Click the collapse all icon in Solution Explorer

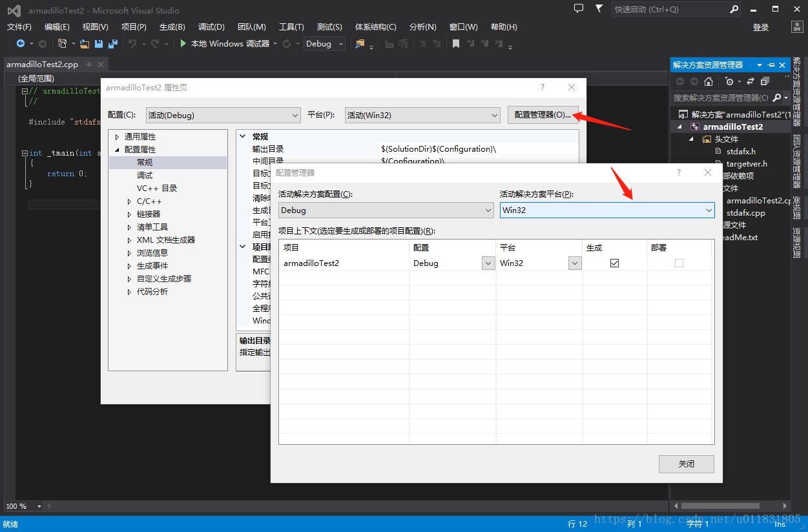(765, 81)
